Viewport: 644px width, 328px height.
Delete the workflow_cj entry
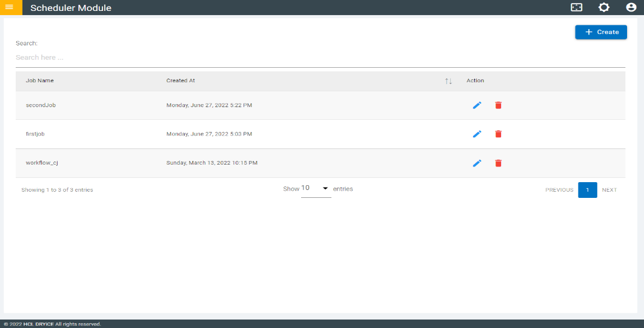point(498,163)
